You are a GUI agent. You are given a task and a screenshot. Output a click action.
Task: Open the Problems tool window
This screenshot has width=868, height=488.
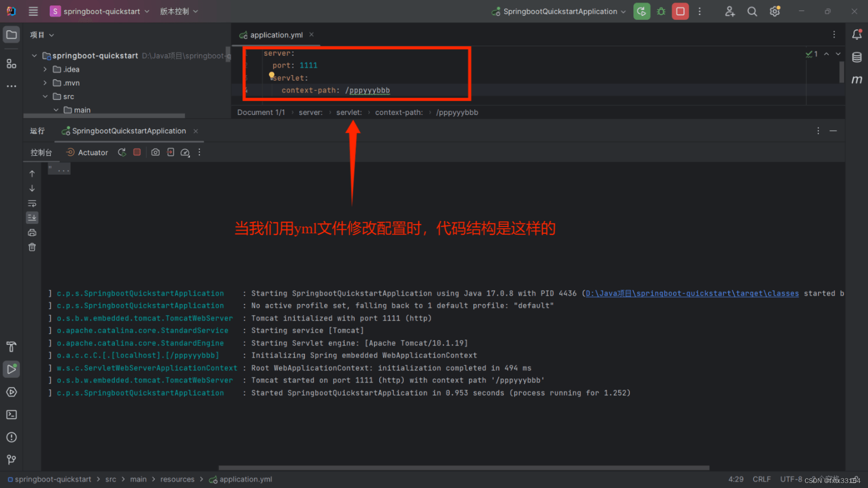11,437
